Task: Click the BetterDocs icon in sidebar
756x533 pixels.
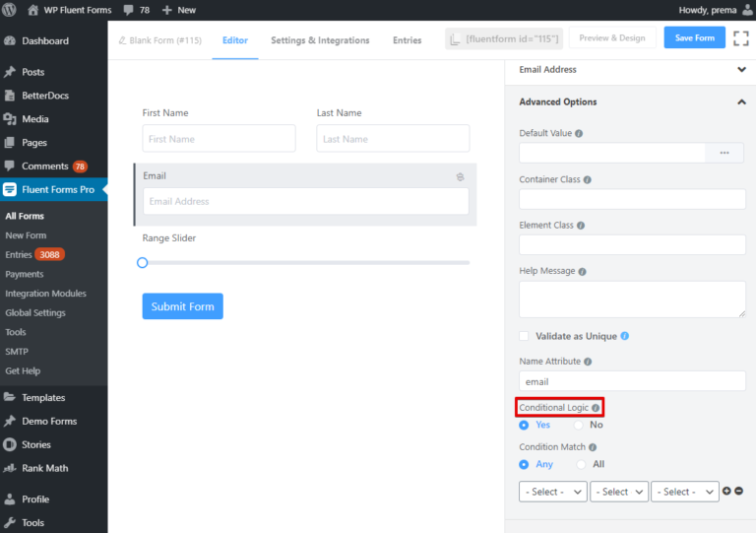Action: point(10,96)
